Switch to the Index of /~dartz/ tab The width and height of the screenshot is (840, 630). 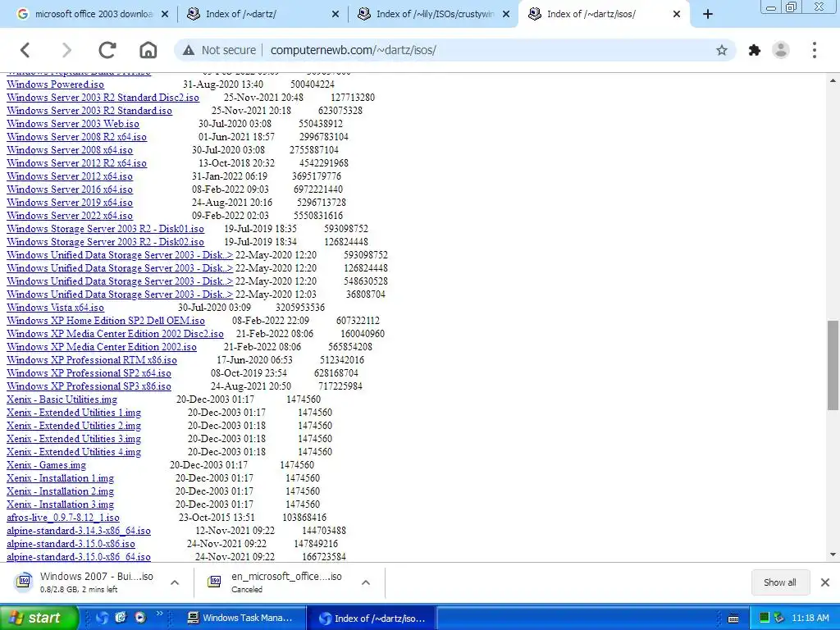pyautogui.click(x=262, y=15)
